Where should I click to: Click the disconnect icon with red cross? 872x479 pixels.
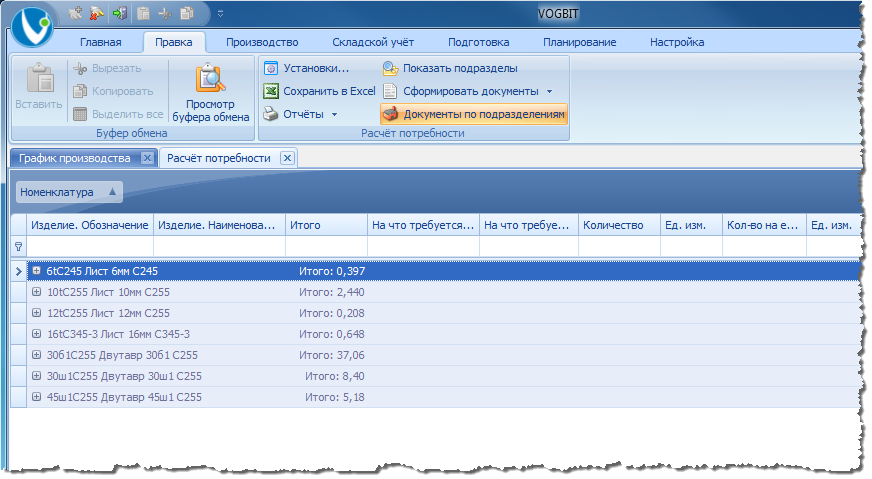tap(97, 13)
